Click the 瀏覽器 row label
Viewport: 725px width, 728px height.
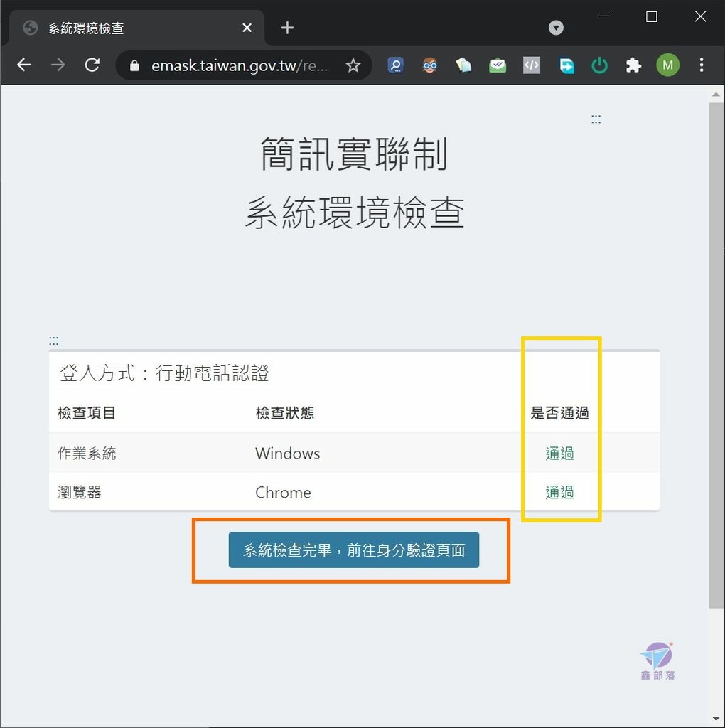(80, 492)
